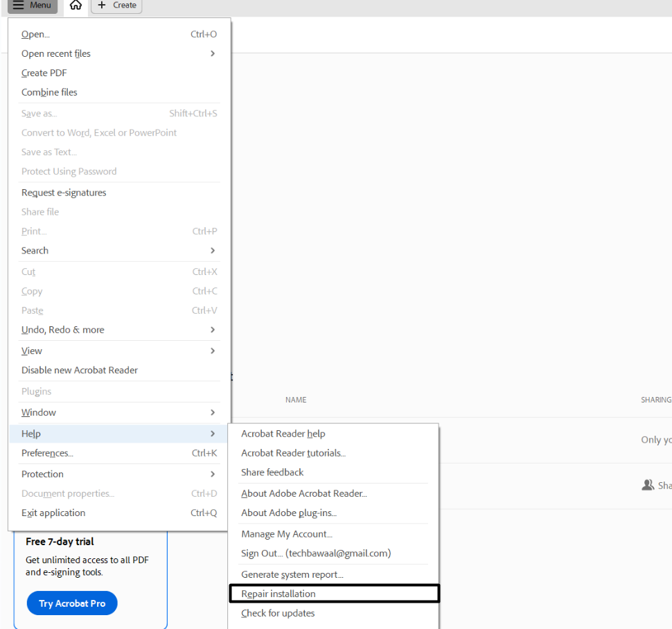Expand the View submenu
The image size is (672, 629).
tap(31, 351)
